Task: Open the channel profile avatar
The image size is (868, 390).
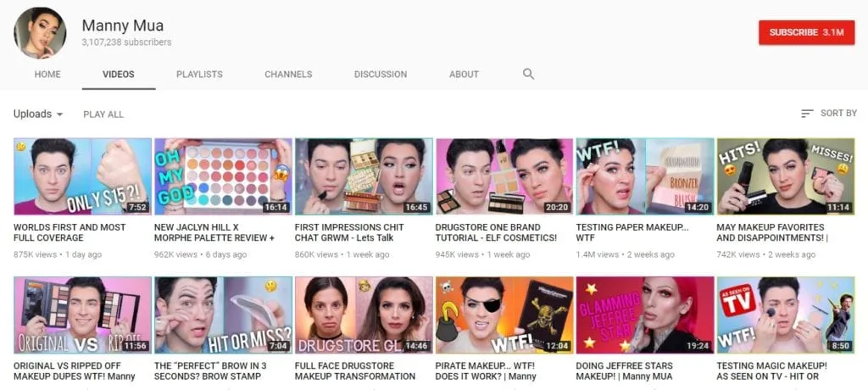Action: pyautogui.click(x=40, y=33)
